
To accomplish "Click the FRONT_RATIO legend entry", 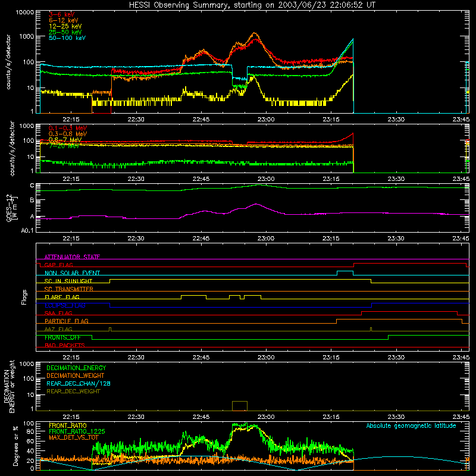I will coord(68,425).
